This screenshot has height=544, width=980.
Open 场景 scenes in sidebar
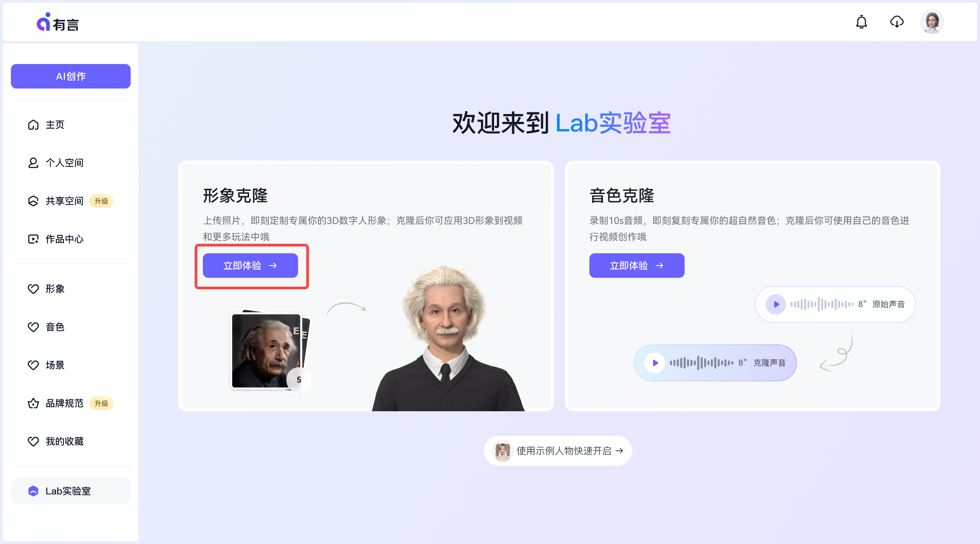pos(55,365)
